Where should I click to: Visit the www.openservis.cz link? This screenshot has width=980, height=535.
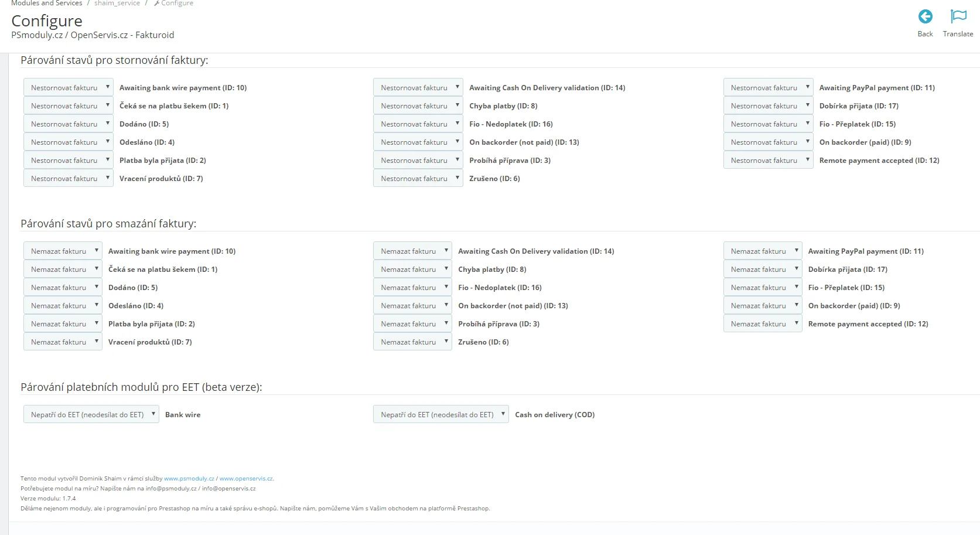point(245,479)
